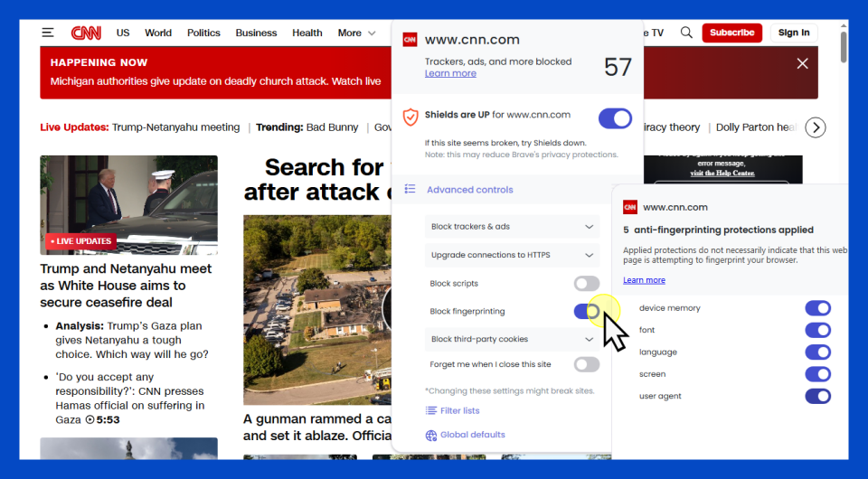Turn off Shields for www.cnn.com
The width and height of the screenshot is (868, 479).
pos(615,117)
